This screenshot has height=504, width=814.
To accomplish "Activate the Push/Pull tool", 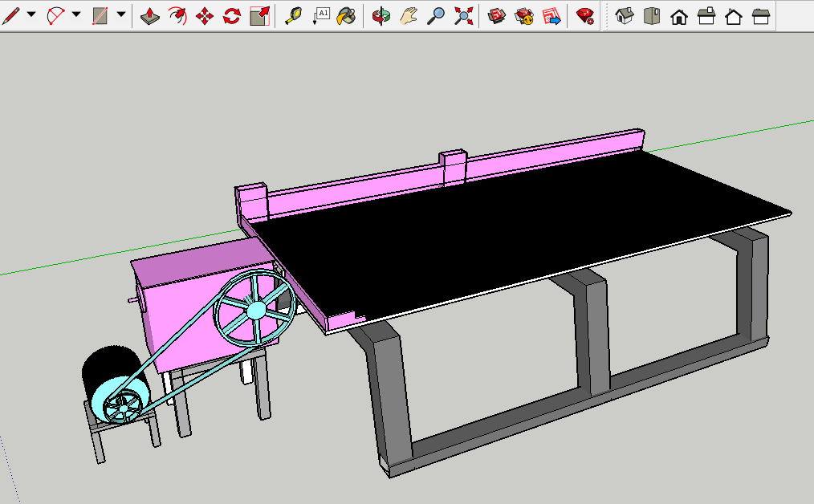I will 149,15.
